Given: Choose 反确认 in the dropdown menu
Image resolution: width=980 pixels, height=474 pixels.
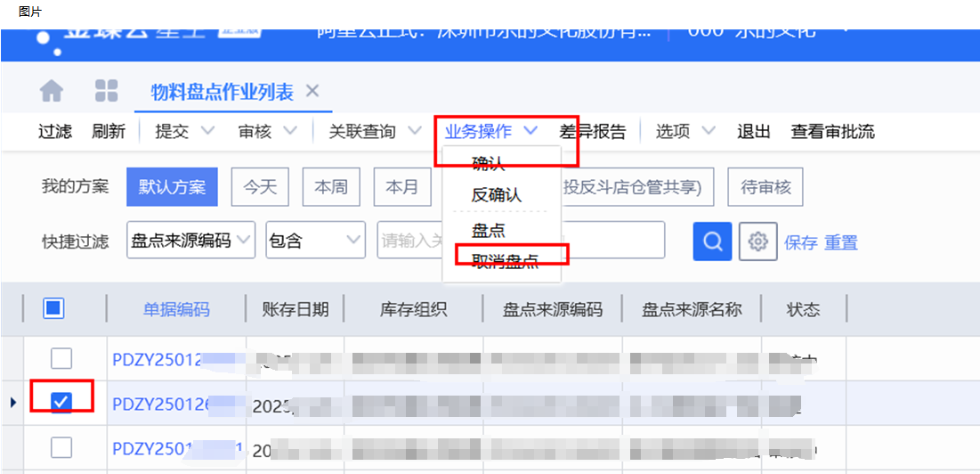Looking at the screenshot, I should click(x=496, y=194).
